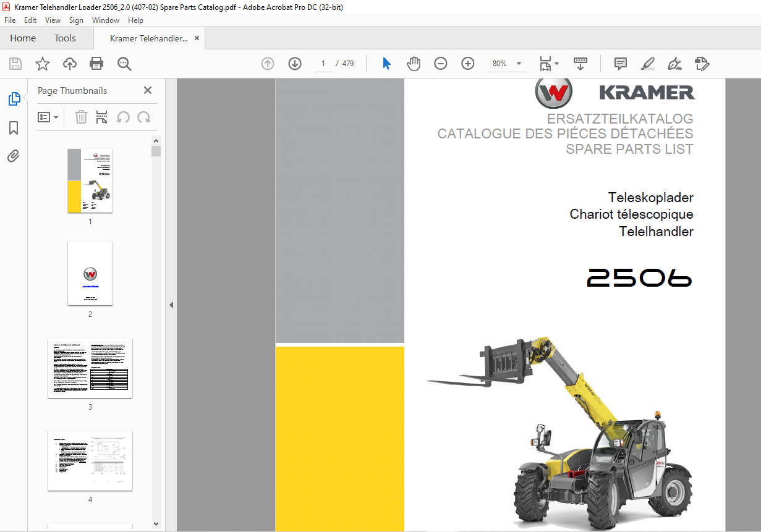Click the insert page break icon

[102, 117]
